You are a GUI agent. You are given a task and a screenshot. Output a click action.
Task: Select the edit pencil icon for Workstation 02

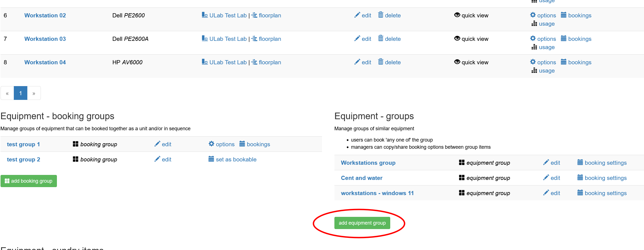click(357, 15)
